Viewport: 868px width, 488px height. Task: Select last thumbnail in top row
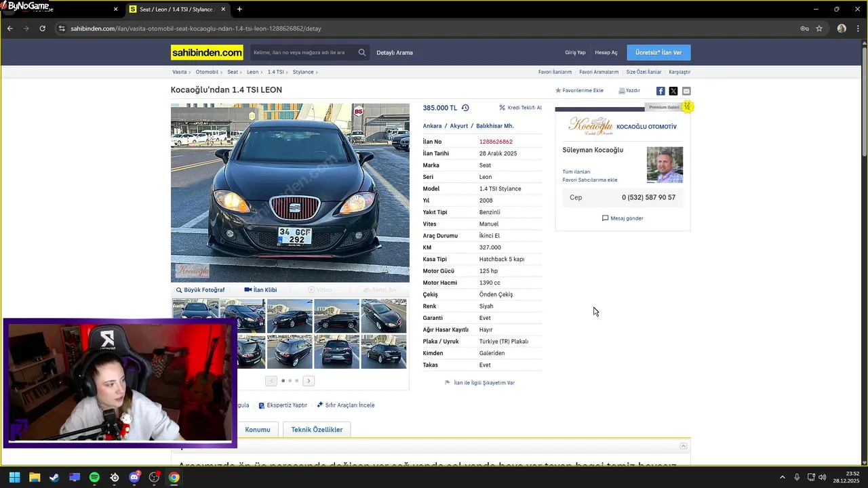pos(384,316)
